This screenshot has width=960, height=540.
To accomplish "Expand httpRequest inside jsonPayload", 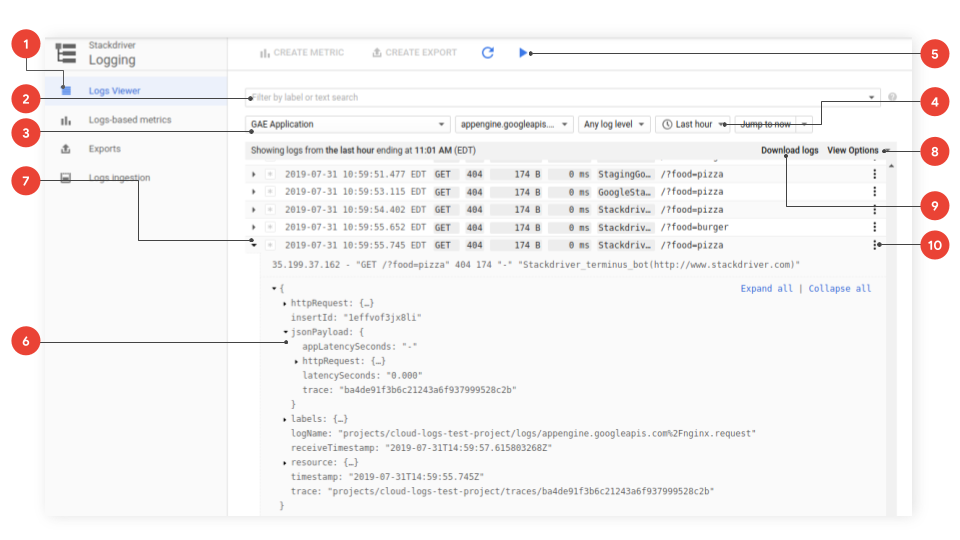I will pos(296,361).
